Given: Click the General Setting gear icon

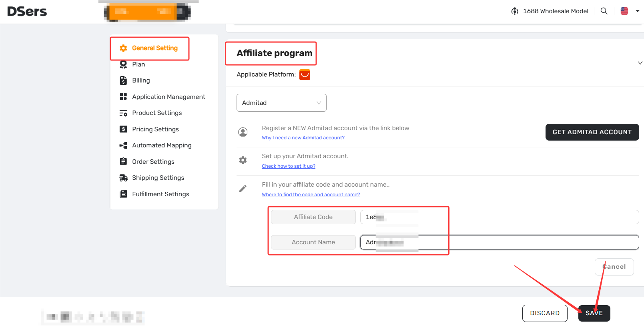Looking at the screenshot, I should [x=123, y=48].
